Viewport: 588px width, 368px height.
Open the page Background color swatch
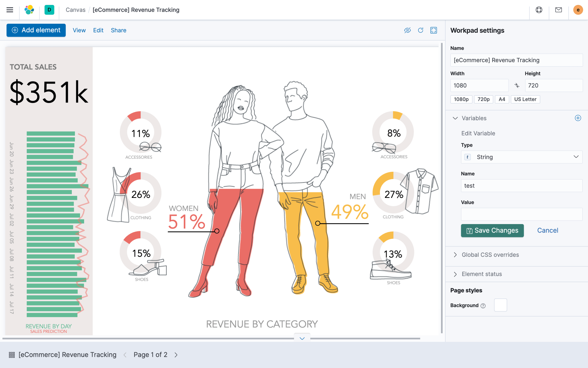tap(500, 305)
